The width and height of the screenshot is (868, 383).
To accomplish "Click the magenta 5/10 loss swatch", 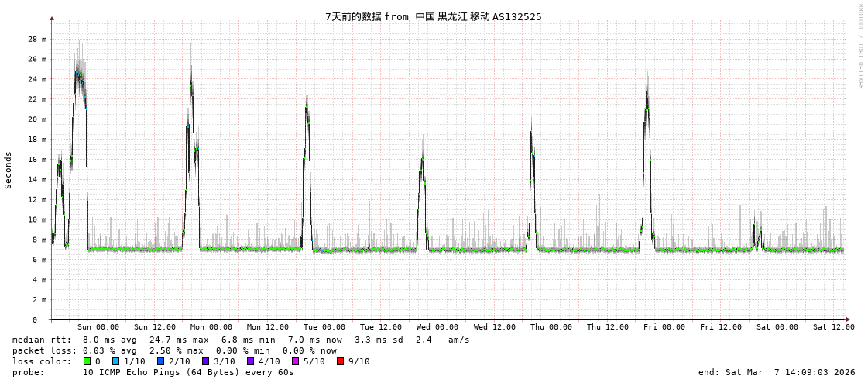I will click(x=296, y=361).
